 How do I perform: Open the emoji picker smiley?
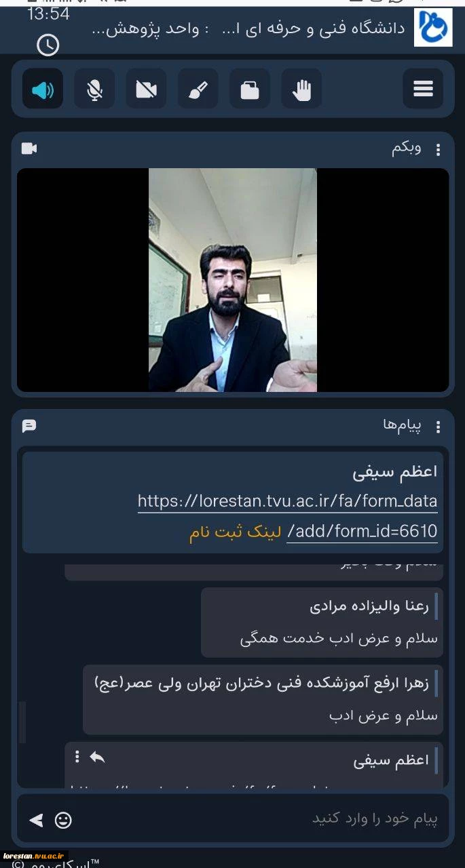(x=63, y=821)
